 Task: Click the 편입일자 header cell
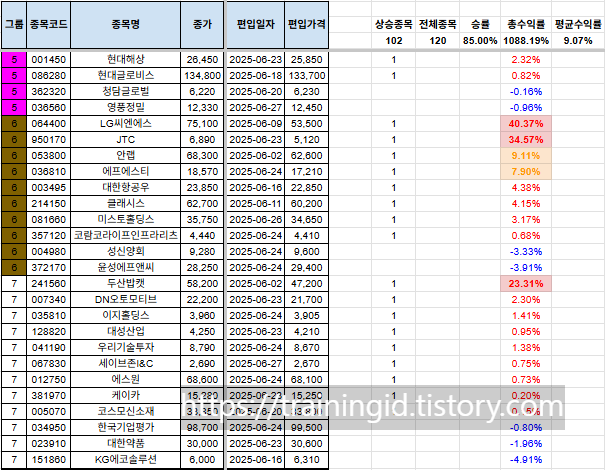pos(255,25)
